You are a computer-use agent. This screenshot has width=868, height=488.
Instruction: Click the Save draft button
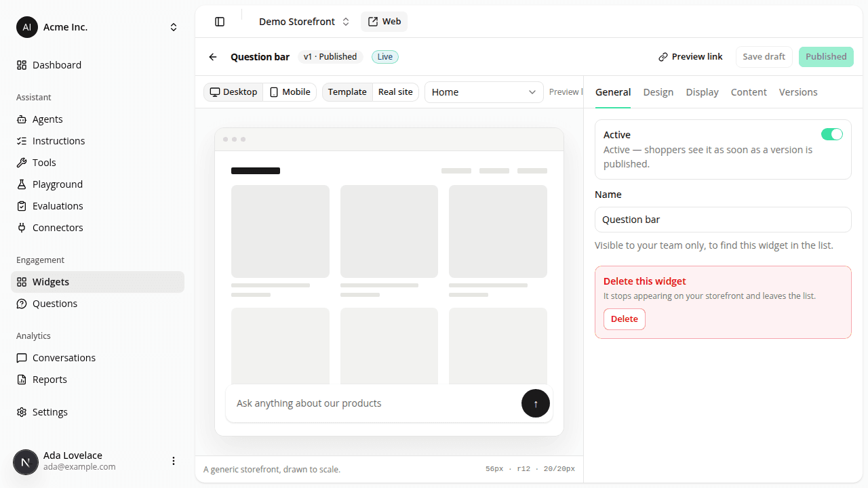coord(764,57)
